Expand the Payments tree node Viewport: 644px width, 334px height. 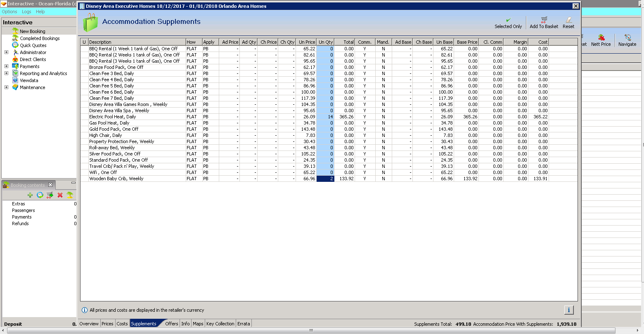[x=6, y=66]
